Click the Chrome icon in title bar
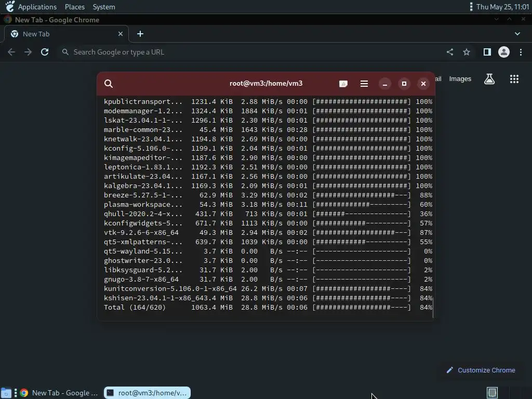The height and width of the screenshot is (399, 532). (x=8, y=20)
